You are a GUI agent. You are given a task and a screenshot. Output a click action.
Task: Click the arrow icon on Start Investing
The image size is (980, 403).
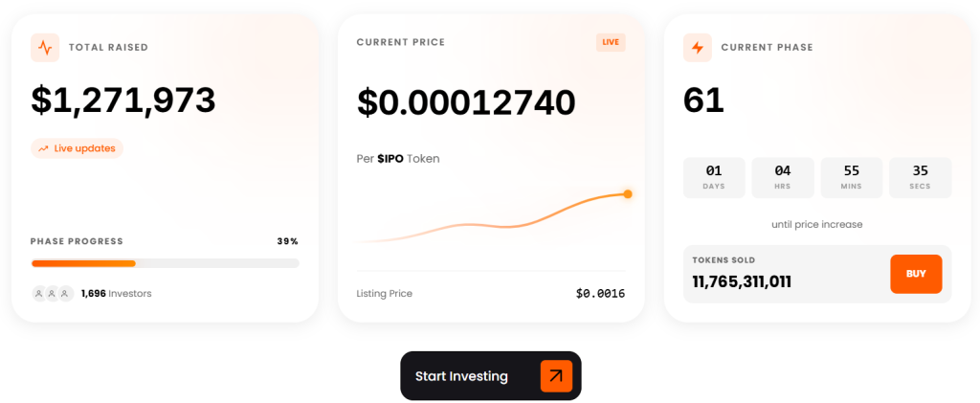click(556, 376)
